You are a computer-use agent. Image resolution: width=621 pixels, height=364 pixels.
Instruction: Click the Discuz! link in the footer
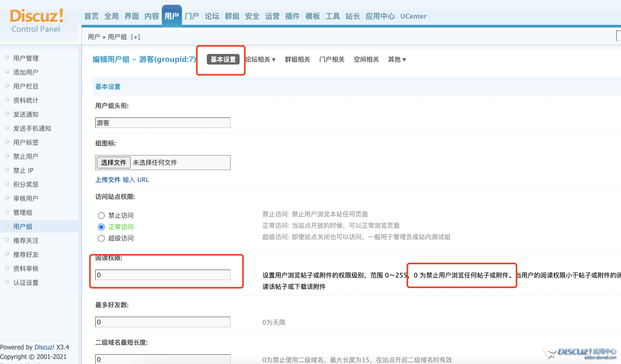tap(44, 347)
